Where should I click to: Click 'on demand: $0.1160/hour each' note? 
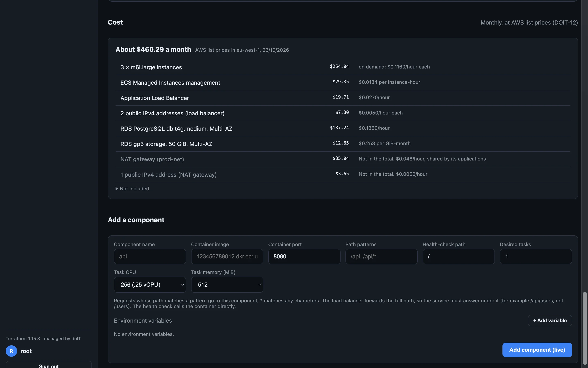pos(394,67)
